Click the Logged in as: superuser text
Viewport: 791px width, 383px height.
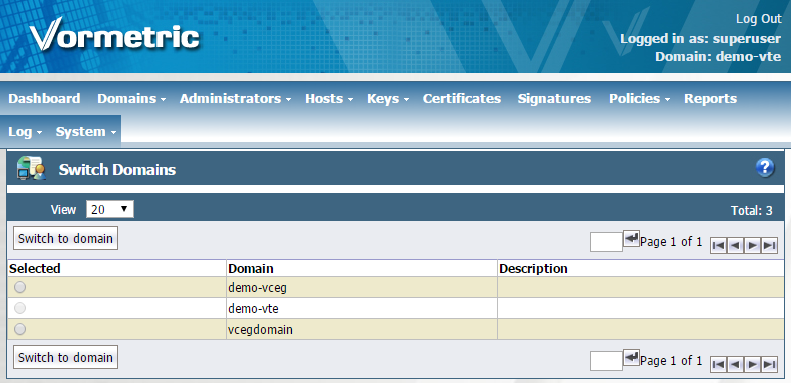click(x=701, y=38)
